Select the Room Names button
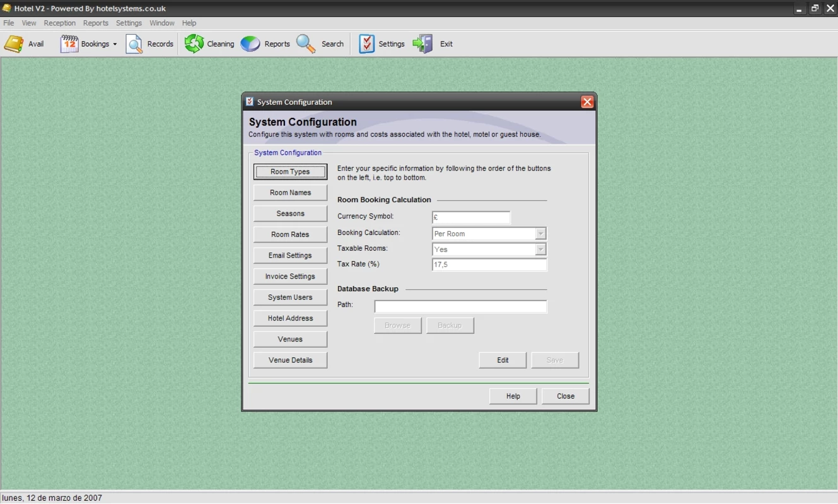The width and height of the screenshot is (838, 504). 290,193
